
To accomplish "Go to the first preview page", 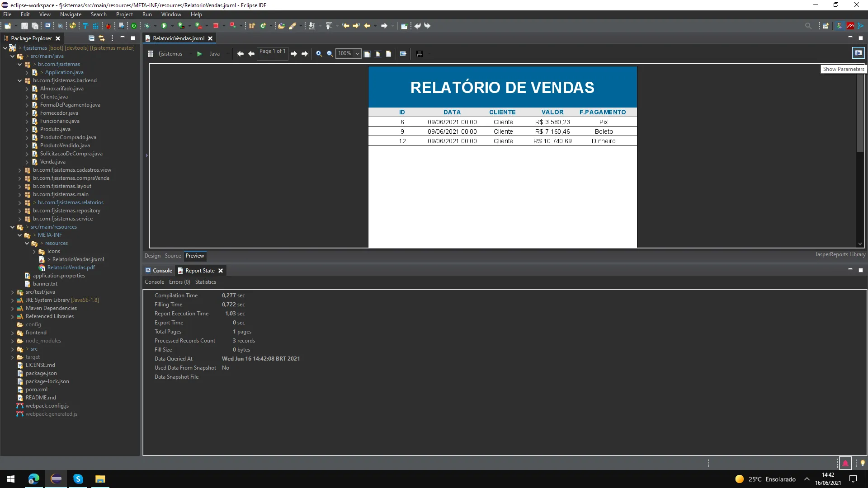I will 240,54.
